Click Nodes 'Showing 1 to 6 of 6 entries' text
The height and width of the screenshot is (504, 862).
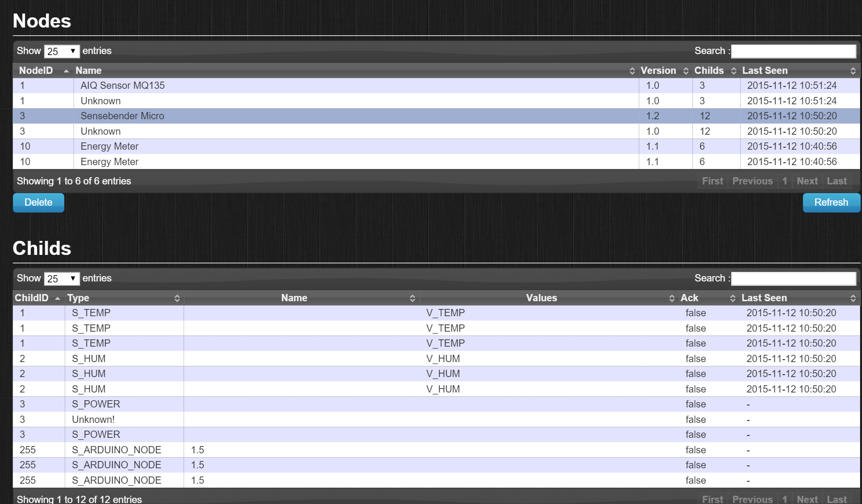click(x=74, y=181)
